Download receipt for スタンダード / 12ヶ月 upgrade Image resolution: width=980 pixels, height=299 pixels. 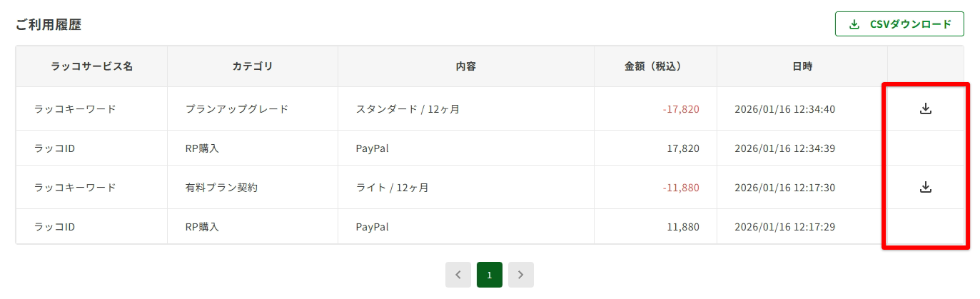tap(926, 109)
